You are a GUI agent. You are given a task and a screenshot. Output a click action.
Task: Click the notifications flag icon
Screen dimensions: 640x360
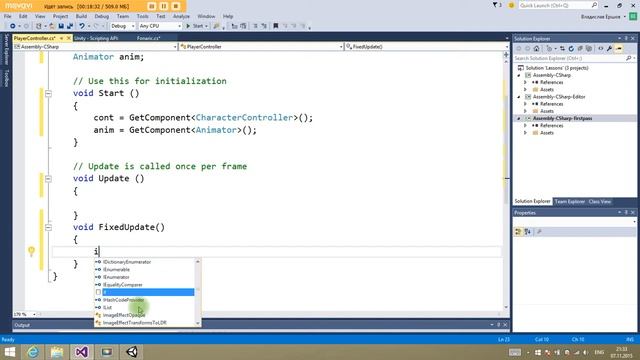(x=495, y=5)
